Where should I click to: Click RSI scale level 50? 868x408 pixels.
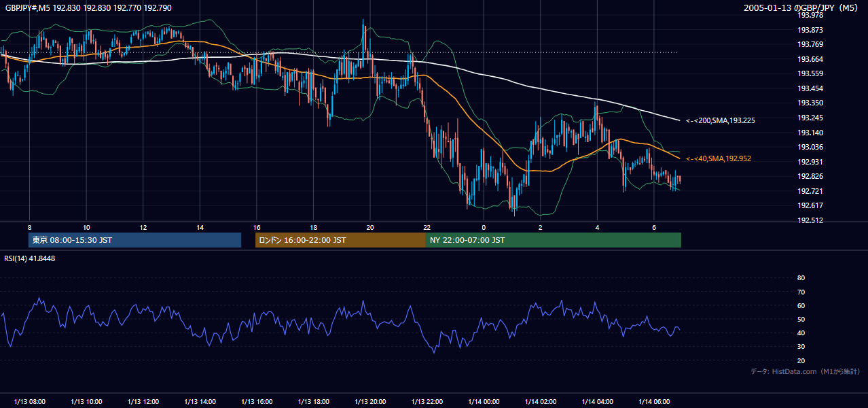pyautogui.click(x=801, y=319)
